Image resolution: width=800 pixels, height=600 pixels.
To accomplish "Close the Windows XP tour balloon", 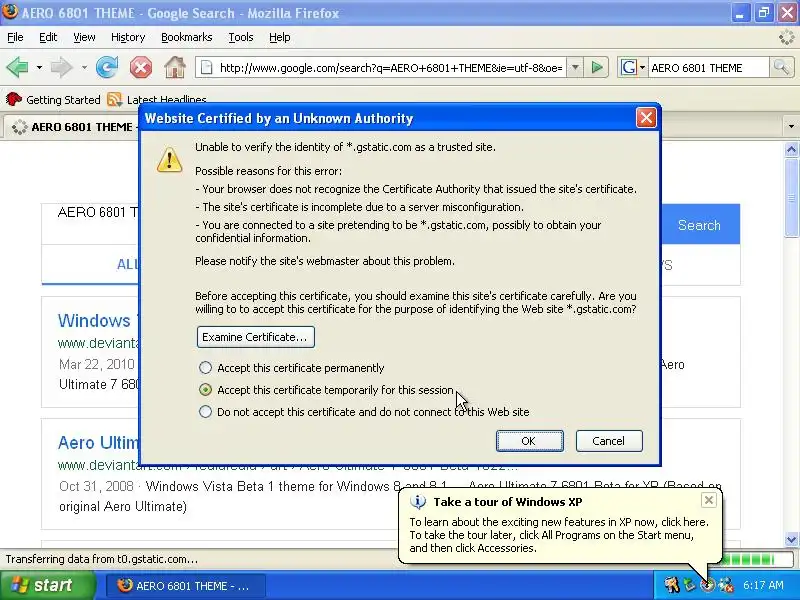I will (x=709, y=500).
